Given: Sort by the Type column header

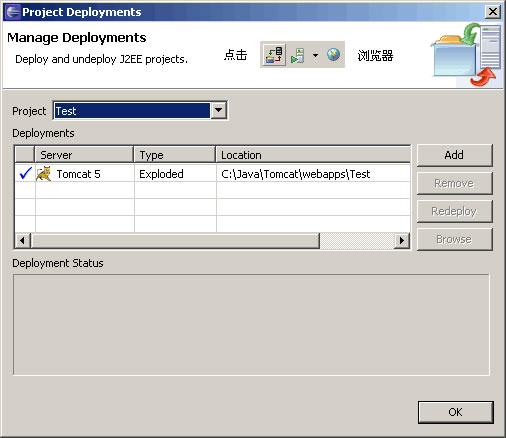Looking at the screenshot, I should point(175,155).
